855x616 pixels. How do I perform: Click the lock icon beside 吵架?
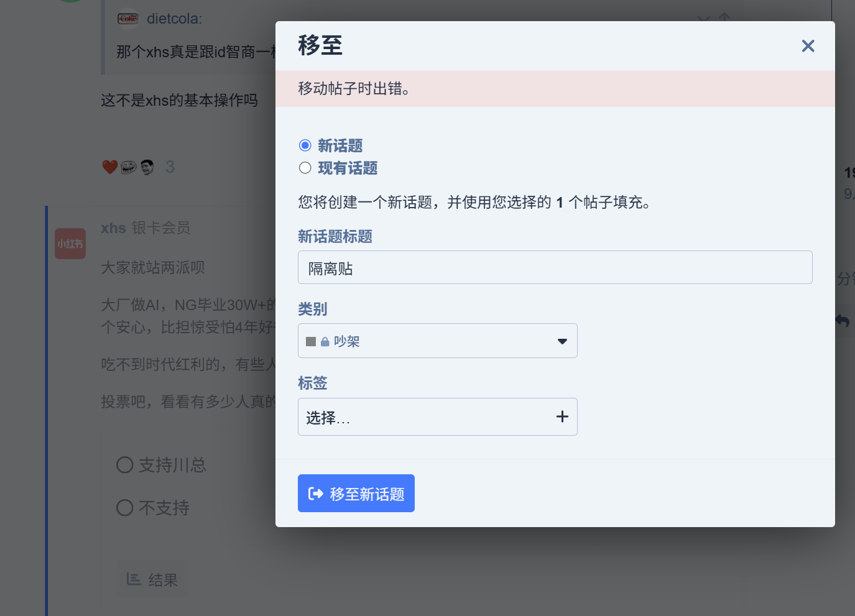point(325,342)
